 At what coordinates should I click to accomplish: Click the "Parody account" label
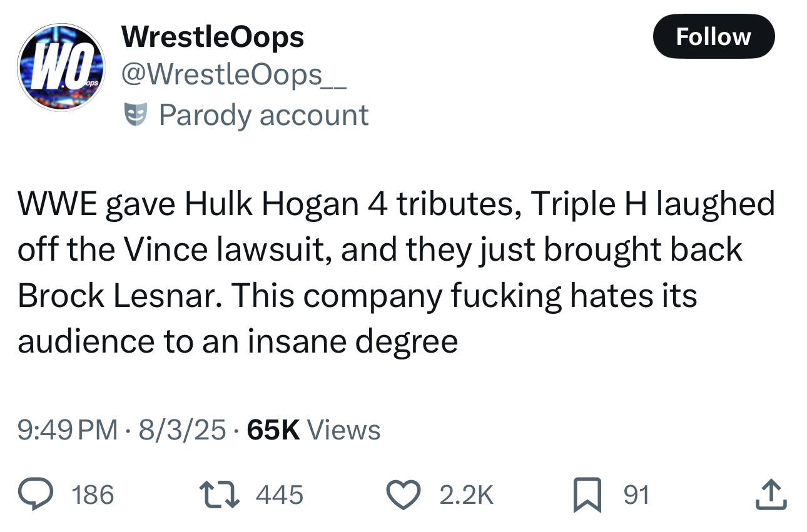[x=263, y=115]
